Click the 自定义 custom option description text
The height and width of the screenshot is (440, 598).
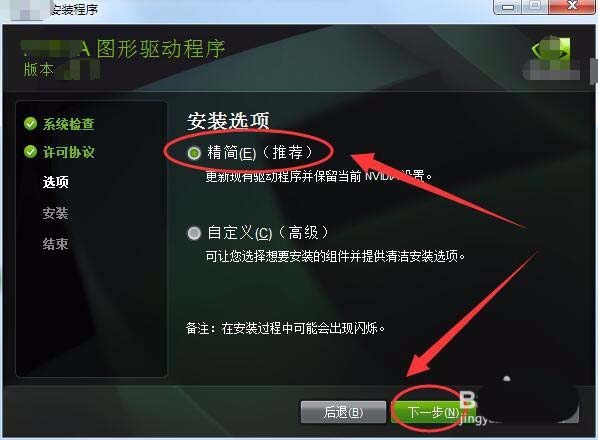pyautogui.click(x=335, y=256)
